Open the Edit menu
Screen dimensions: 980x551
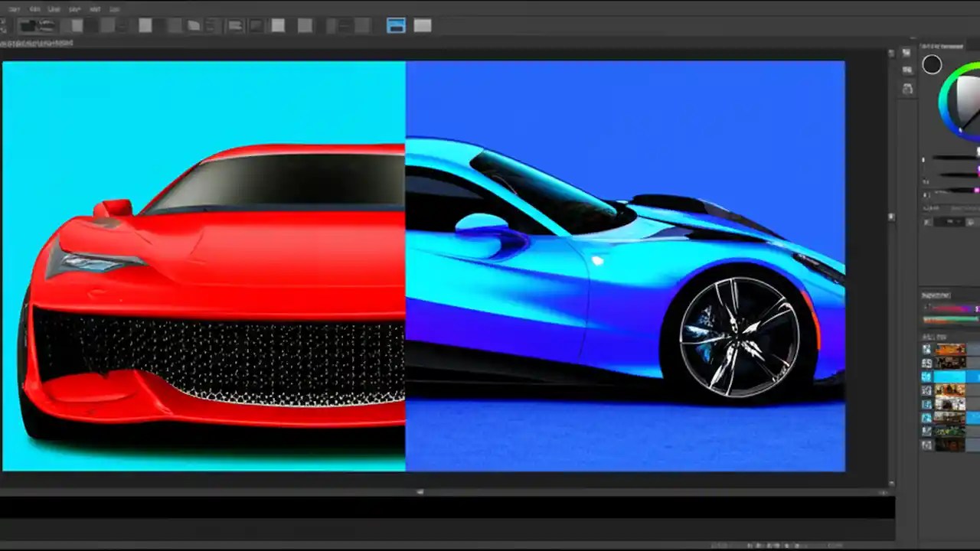point(35,8)
